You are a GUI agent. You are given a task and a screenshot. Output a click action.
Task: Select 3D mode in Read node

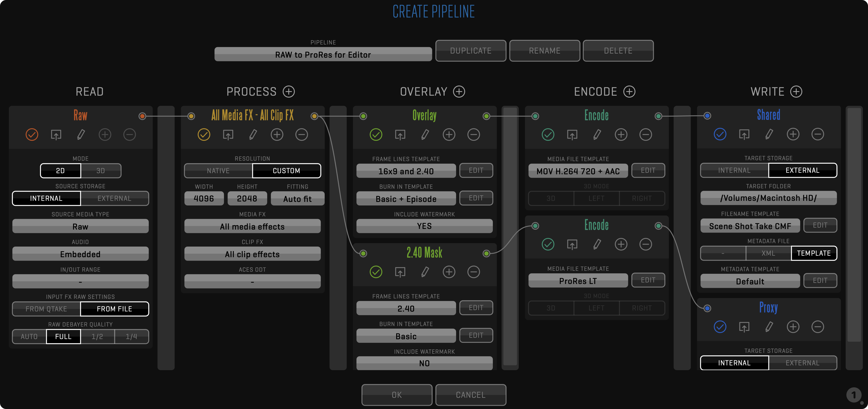tap(101, 171)
